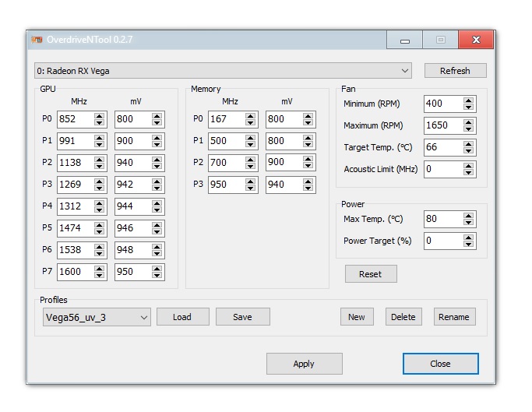This screenshot has height=412, width=532.
Task: Decrease GPU P1 mV with down arrow
Action: tap(157, 144)
